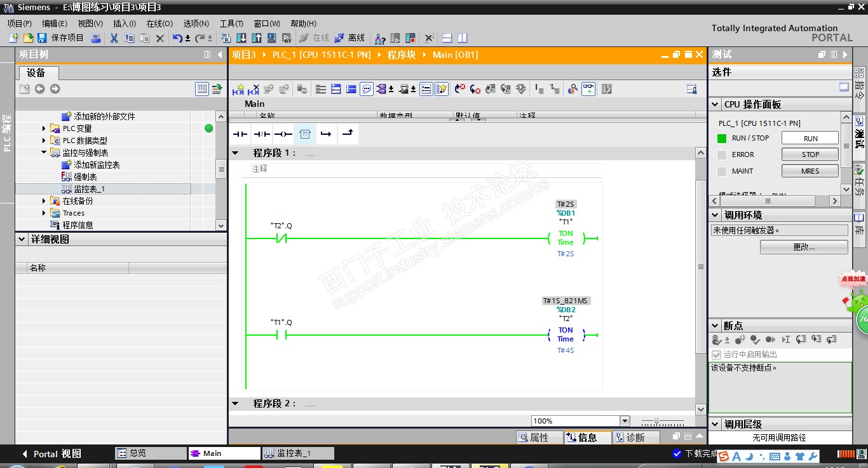Click the delete X icon in main toolbar
Screen dimensions: 868x468
coord(160,38)
